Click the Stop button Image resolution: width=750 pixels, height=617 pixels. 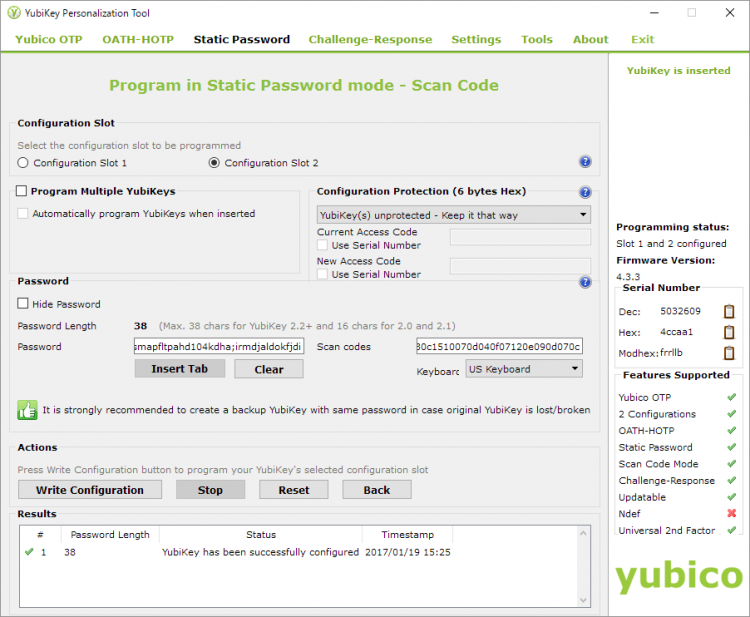point(210,490)
